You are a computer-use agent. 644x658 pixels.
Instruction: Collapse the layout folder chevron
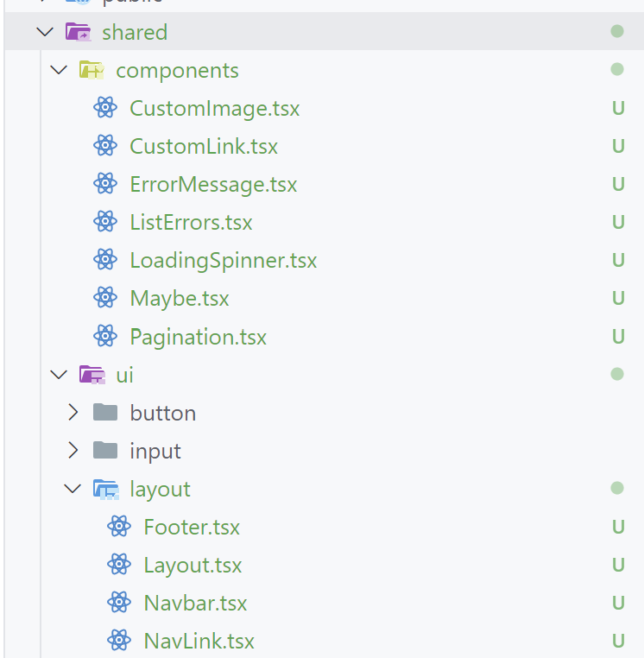click(73, 489)
